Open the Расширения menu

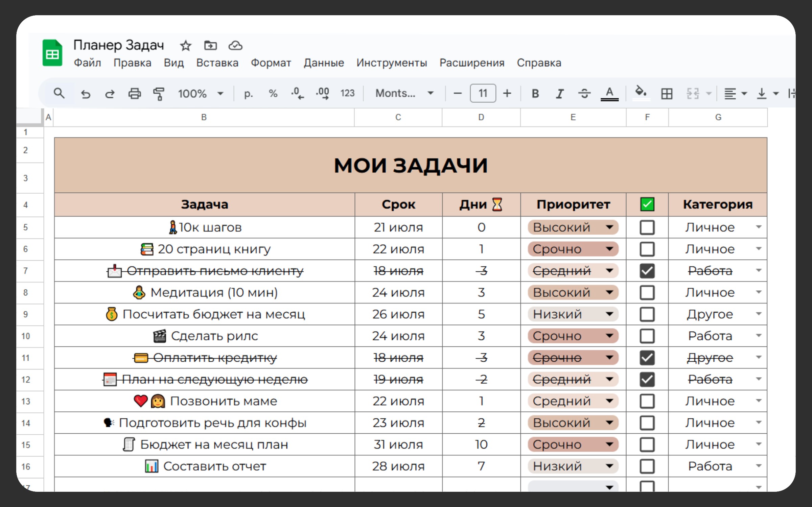click(472, 63)
